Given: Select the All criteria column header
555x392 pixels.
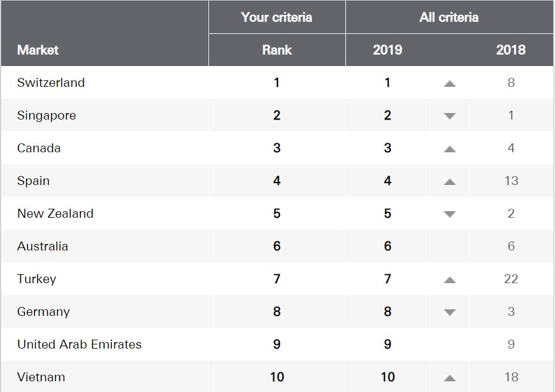Looking at the screenshot, I should pos(449,17).
